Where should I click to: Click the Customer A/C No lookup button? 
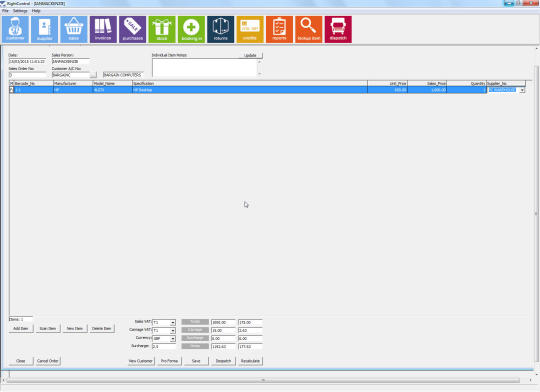93,75
